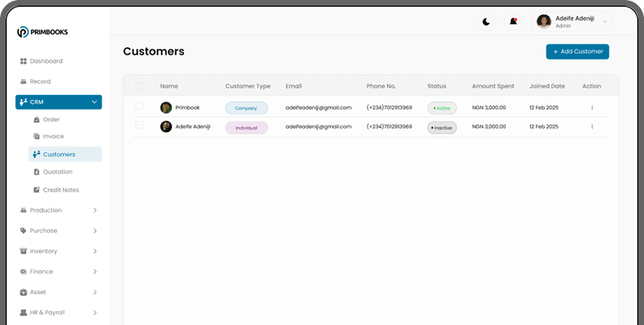This screenshot has height=325, width=644.
Task: Collapse the CRM menu chevron
Action: (x=95, y=102)
